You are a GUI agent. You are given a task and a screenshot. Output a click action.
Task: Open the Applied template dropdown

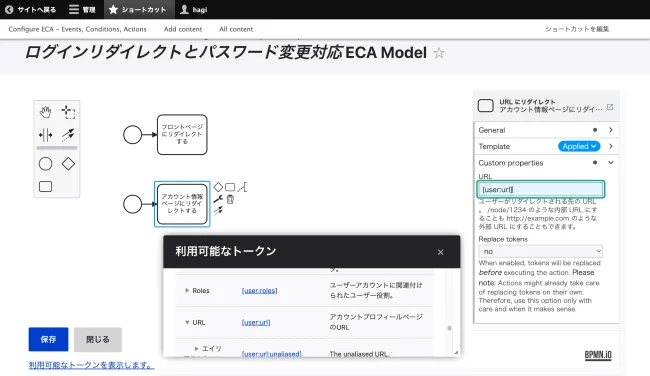pyautogui.click(x=579, y=146)
